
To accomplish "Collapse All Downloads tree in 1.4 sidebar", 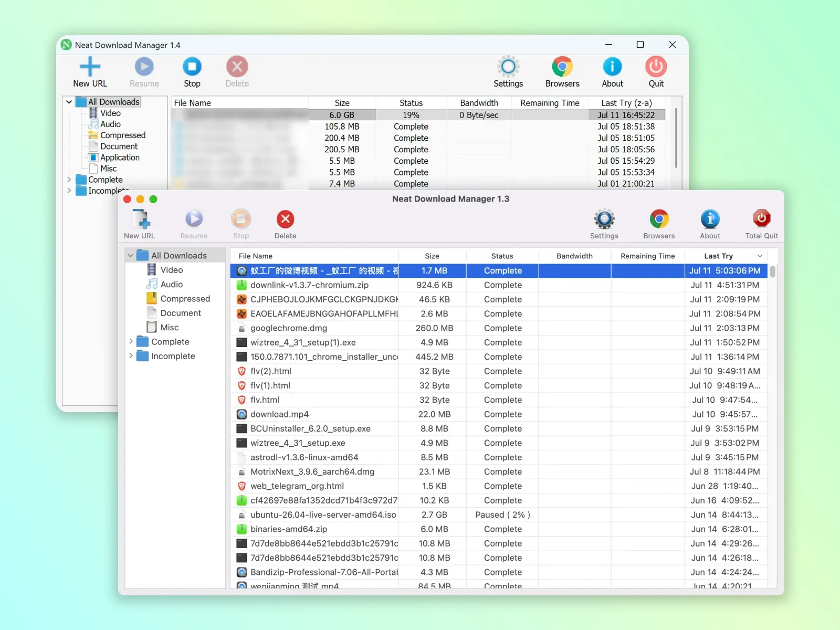I will [x=69, y=102].
